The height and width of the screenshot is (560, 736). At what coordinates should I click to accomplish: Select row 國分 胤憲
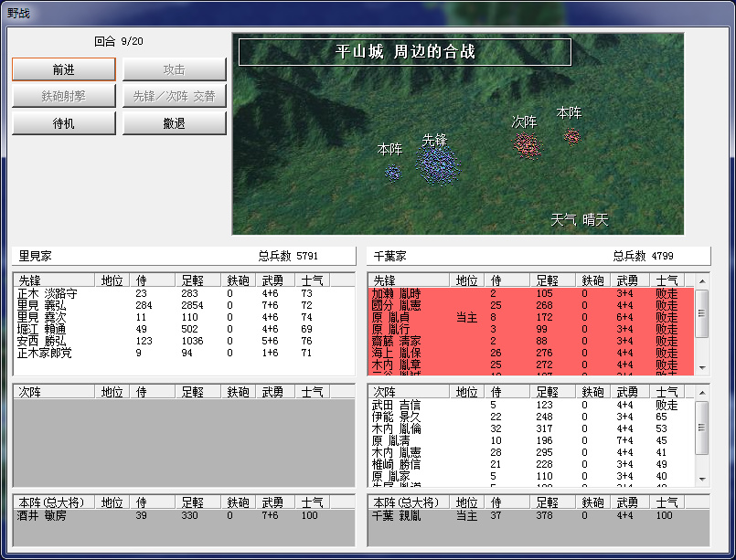[531, 305]
